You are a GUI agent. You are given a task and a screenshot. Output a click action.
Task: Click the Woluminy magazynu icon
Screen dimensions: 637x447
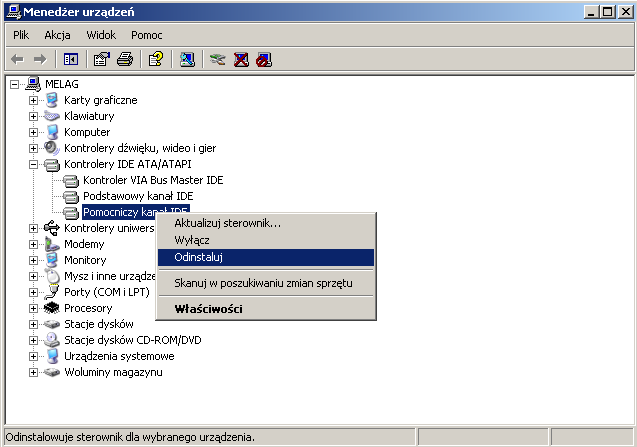pos(52,372)
